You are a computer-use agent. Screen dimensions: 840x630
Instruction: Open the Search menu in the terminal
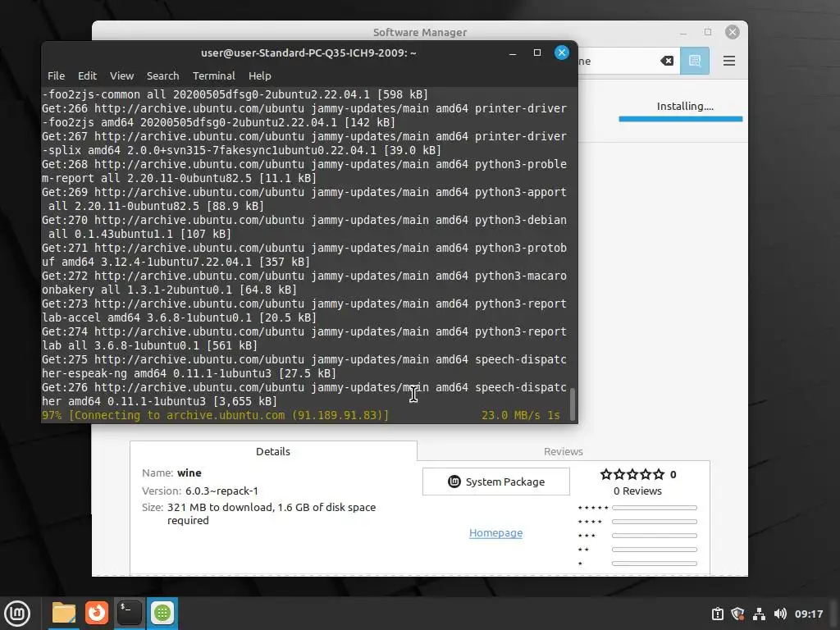point(163,75)
